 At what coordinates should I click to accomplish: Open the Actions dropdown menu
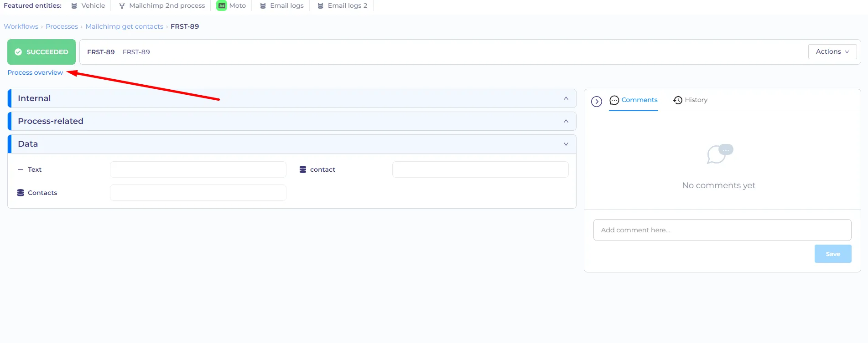pos(832,51)
